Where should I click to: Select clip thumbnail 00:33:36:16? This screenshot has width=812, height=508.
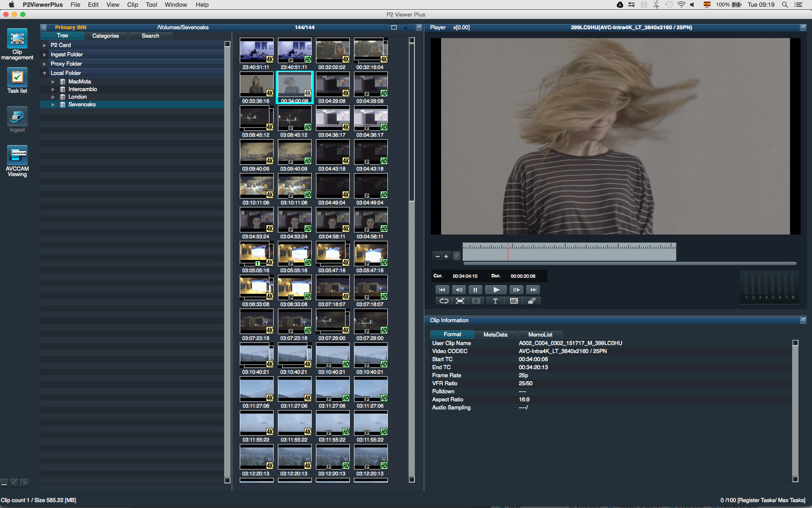tap(256, 85)
